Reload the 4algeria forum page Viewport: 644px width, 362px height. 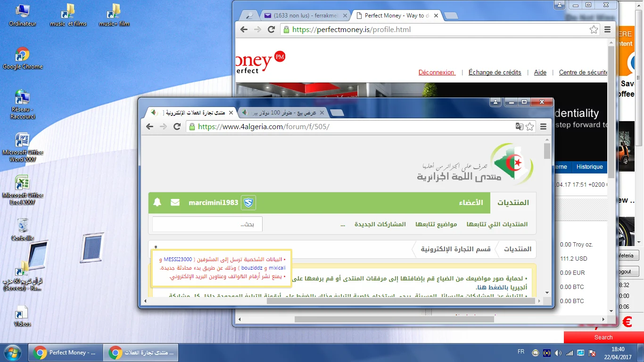tap(177, 127)
